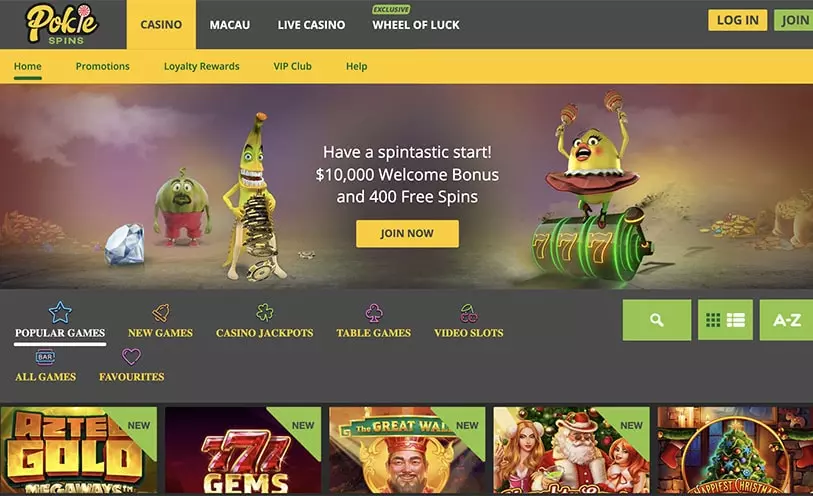Click the Join Now banner button

407,233
